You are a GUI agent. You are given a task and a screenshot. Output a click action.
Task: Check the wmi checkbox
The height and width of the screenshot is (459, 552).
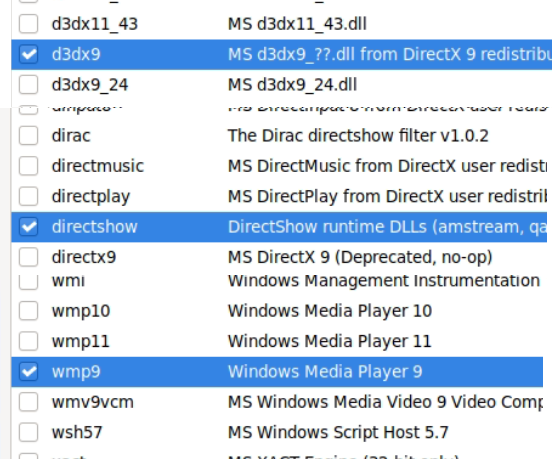pos(29,282)
